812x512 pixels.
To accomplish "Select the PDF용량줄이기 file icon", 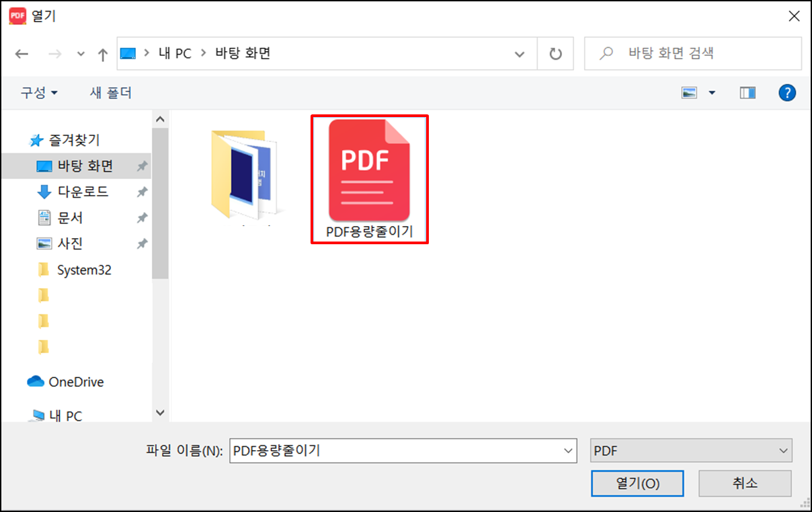I will [369, 172].
